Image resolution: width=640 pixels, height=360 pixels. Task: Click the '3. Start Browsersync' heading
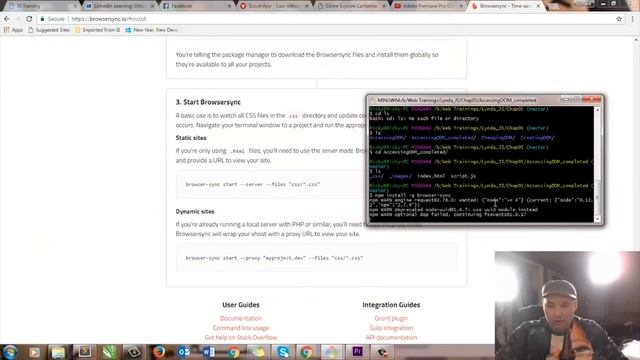coord(208,102)
